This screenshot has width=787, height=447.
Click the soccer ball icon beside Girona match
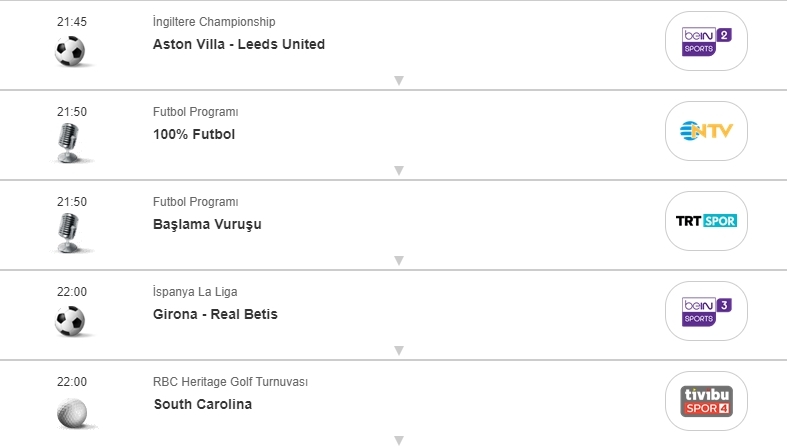(70, 321)
